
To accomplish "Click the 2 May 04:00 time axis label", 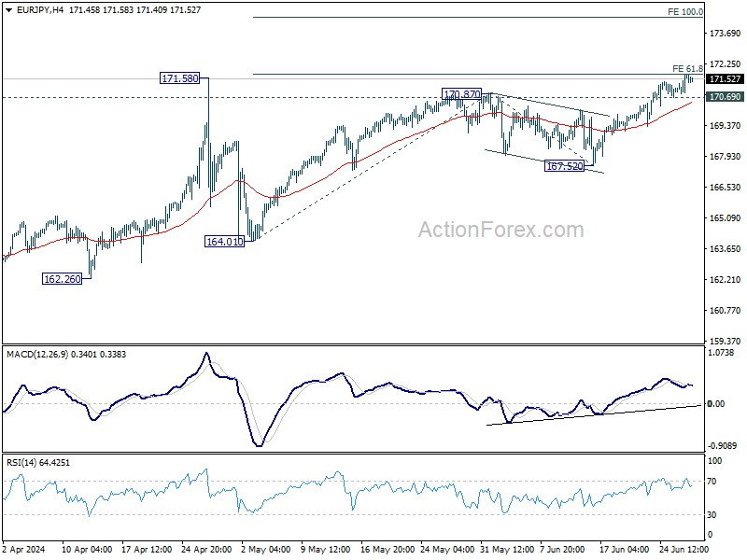I will [x=265, y=549].
